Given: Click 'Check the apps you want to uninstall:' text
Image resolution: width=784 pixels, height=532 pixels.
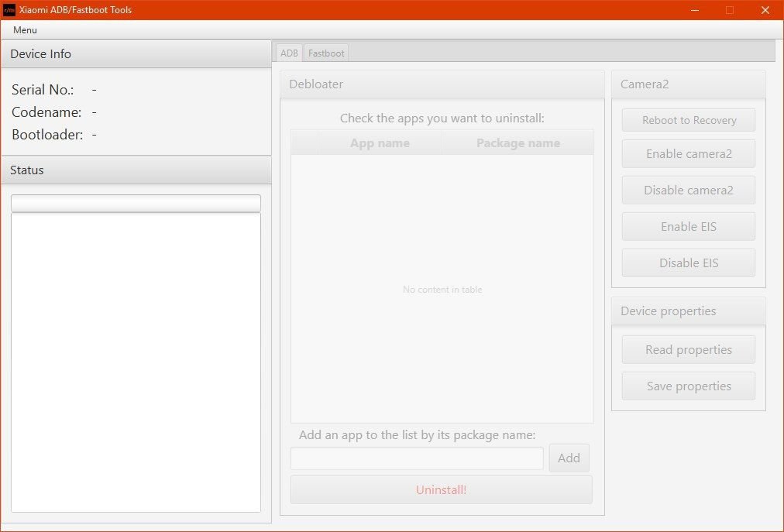Looking at the screenshot, I should click(x=442, y=118).
